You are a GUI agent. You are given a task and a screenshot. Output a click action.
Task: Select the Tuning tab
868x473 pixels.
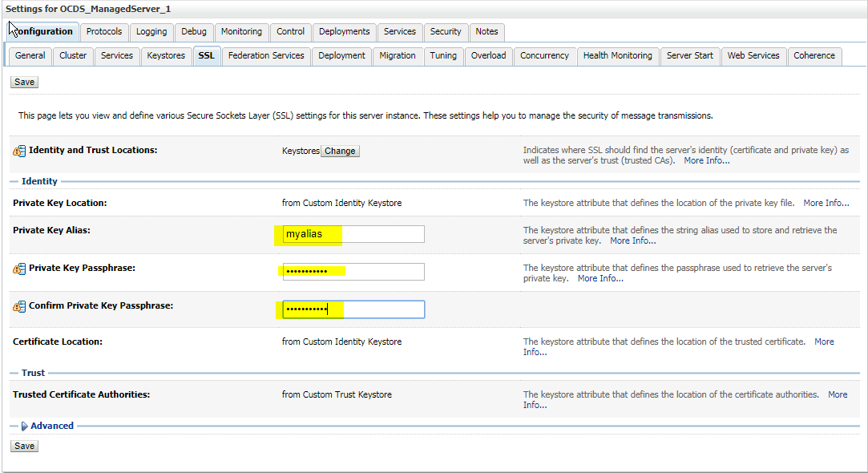pyautogui.click(x=443, y=56)
